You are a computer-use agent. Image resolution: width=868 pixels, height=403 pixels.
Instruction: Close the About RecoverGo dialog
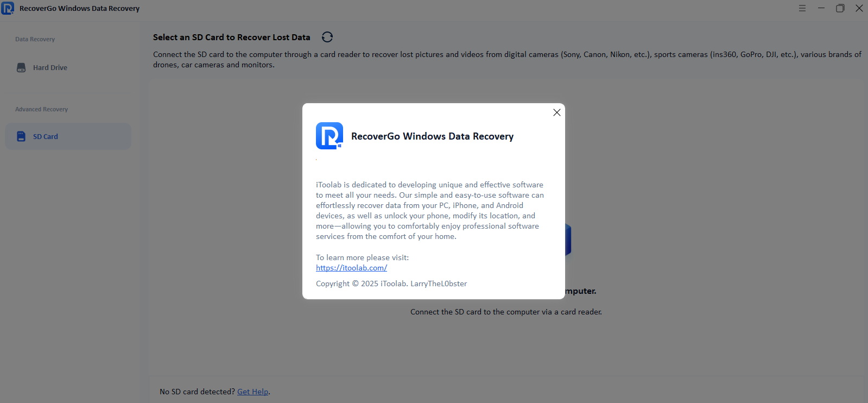point(556,112)
